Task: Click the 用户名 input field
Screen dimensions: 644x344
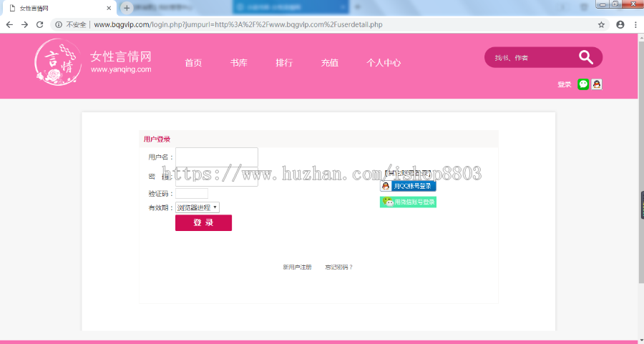Action: click(x=216, y=157)
